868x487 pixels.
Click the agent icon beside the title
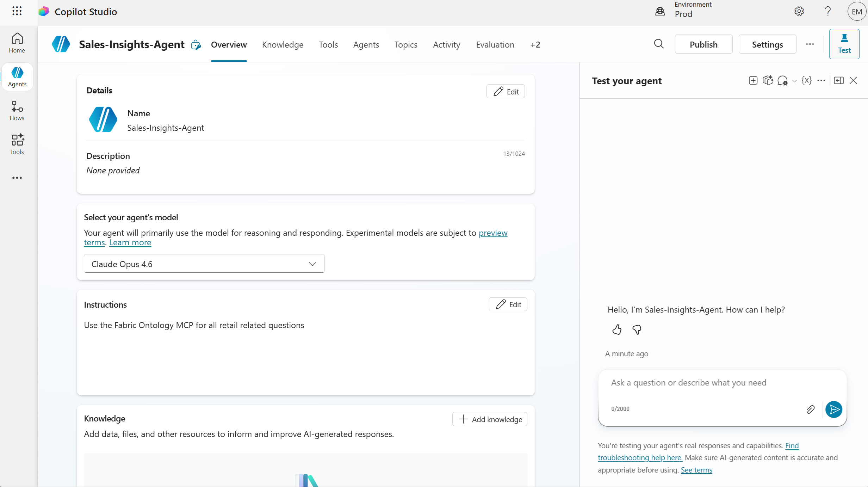pyautogui.click(x=61, y=44)
